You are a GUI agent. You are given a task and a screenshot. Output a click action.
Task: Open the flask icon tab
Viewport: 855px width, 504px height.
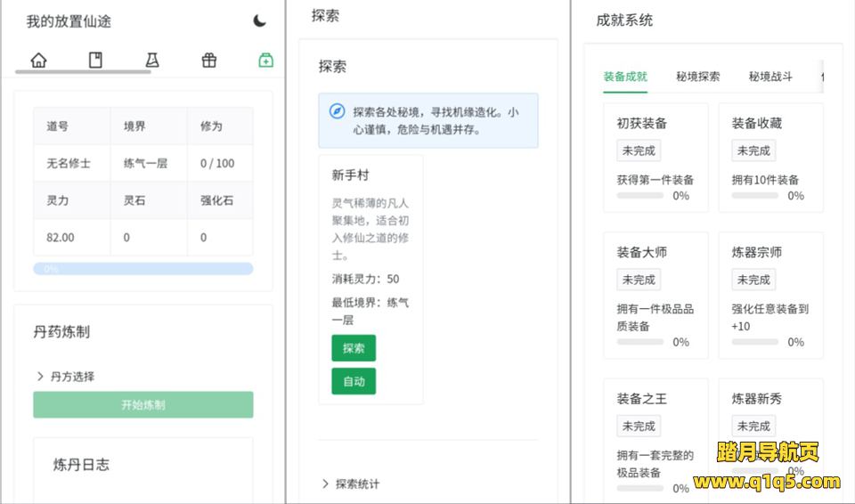pyautogui.click(x=152, y=61)
